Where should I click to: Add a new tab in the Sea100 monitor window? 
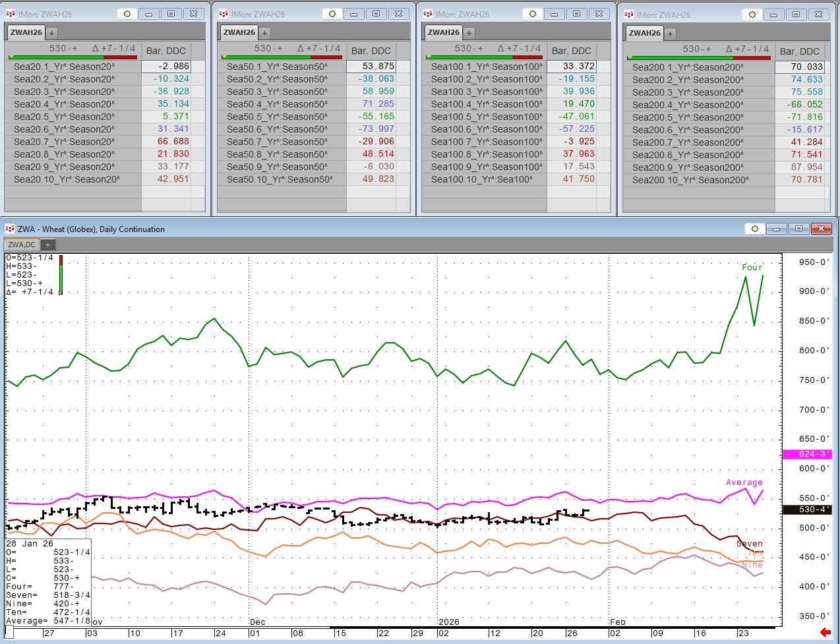point(469,32)
